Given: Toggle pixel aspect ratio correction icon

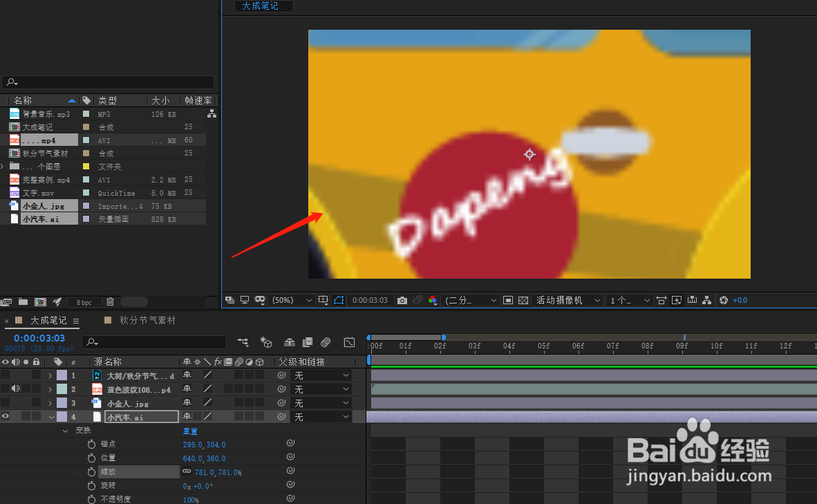Looking at the screenshot, I should tap(661, 300).
